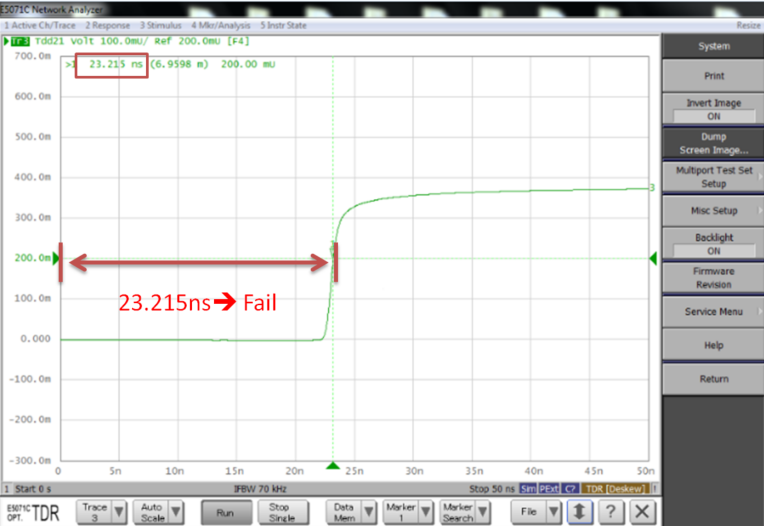
Task: Open the Misc Setup submenu
Action: pyautogui.click(x=714, y=210)
